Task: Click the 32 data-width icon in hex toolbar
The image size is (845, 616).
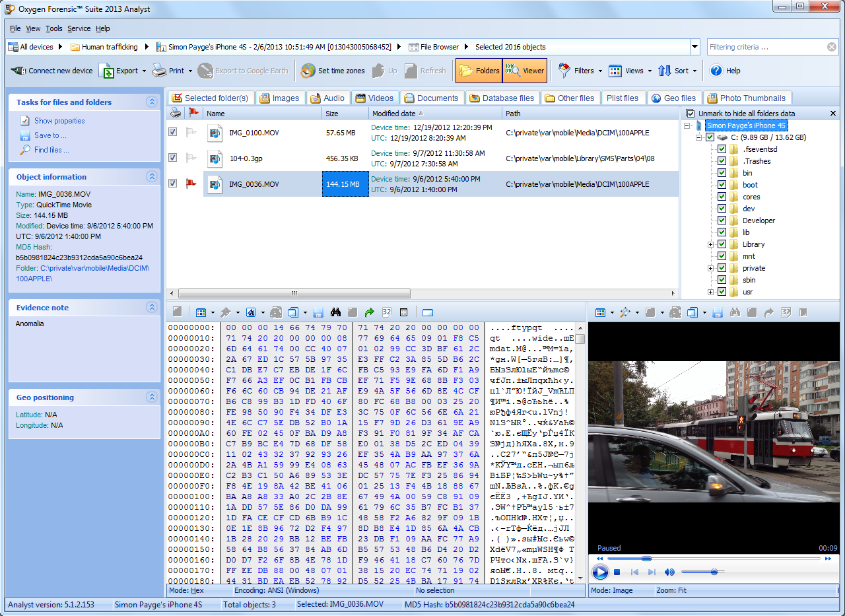Action: tap(387, 312)
